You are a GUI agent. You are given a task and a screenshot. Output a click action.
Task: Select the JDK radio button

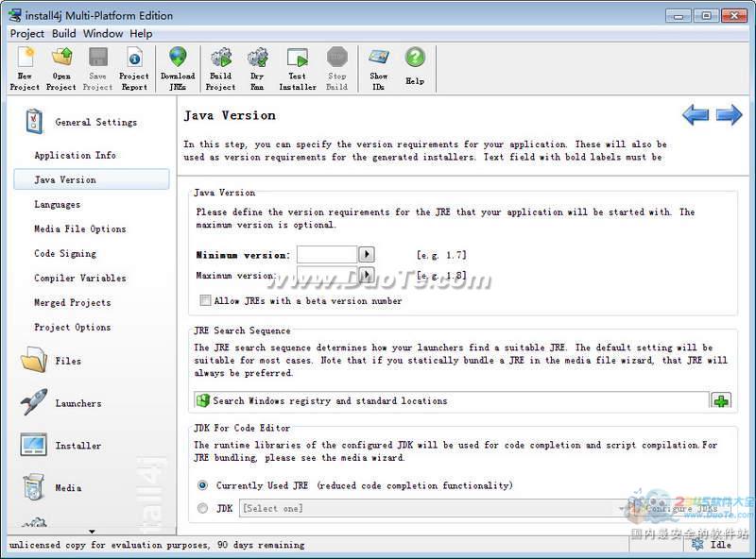pos(203,508)
